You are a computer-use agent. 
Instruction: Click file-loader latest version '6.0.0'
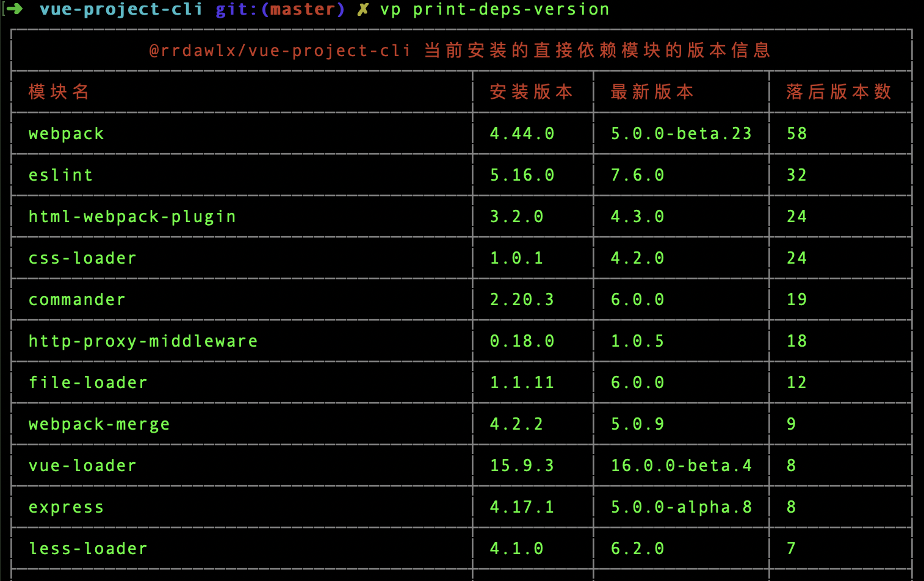pos(638,383)
